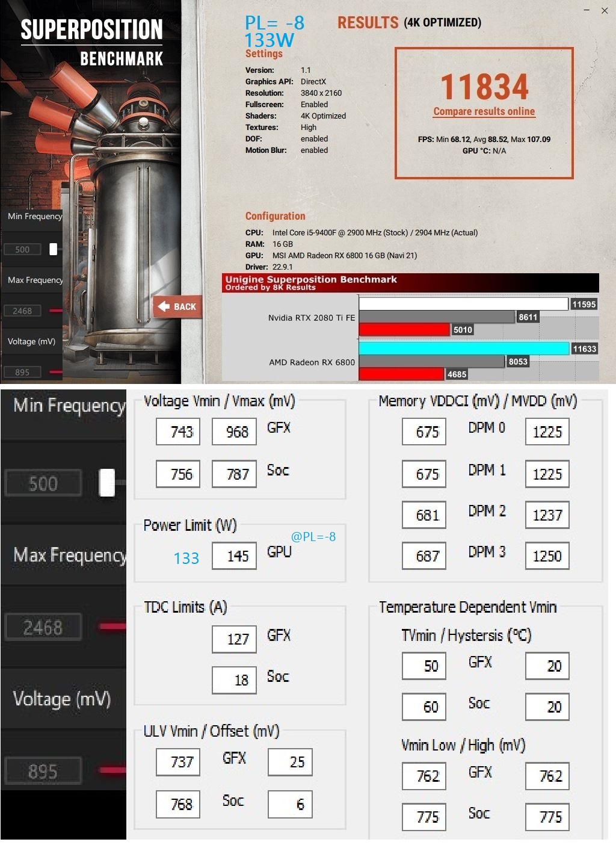The width and height of the screenshot is (616, 845).
Task: Click the enlarged Min Frequency value box 500
Action: click(x=43, y=483)
